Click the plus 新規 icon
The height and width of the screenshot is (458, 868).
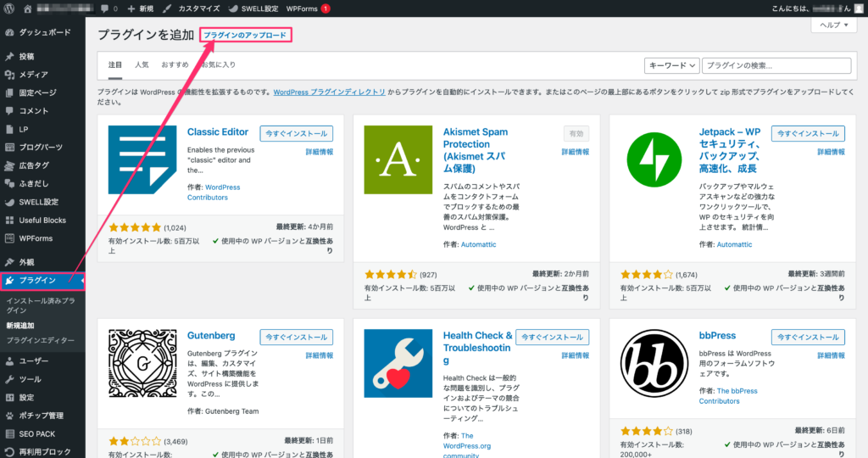131,8
